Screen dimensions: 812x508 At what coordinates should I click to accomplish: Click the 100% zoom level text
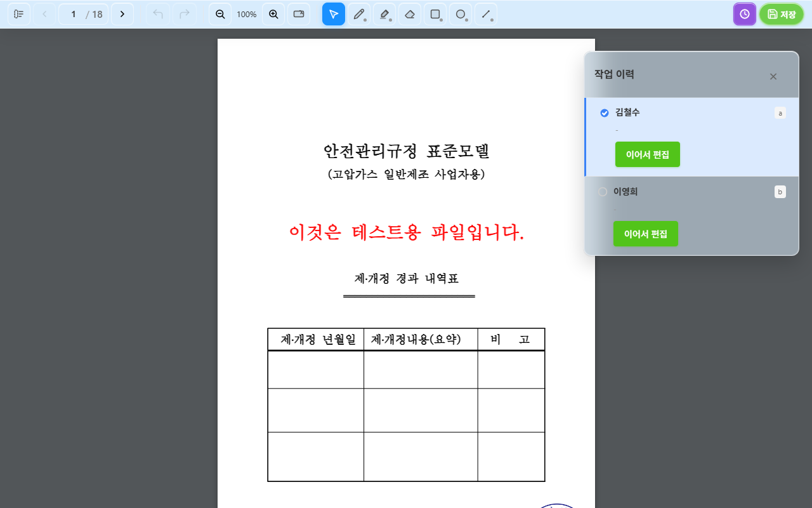pos(247,14)
